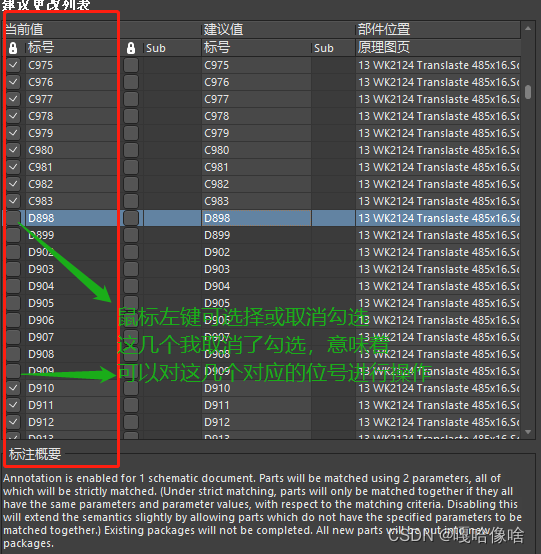Click the lock icon in the current value header
This screenshot has height=554, width=541.
(13, 48)
